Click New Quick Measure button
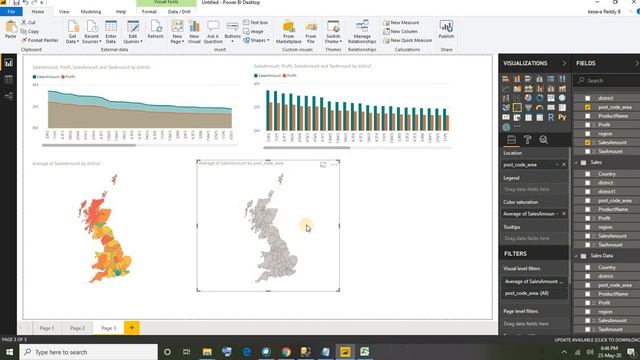The width and height of the screenshot is (640, 360). pyautogui.click(x=407, y=40)
